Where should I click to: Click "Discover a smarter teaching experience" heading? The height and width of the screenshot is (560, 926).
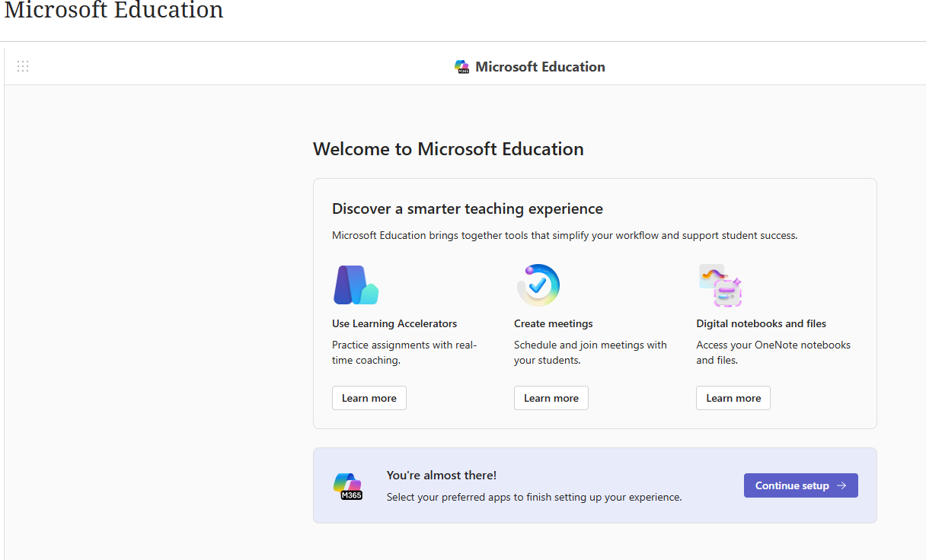pos(467,209)
